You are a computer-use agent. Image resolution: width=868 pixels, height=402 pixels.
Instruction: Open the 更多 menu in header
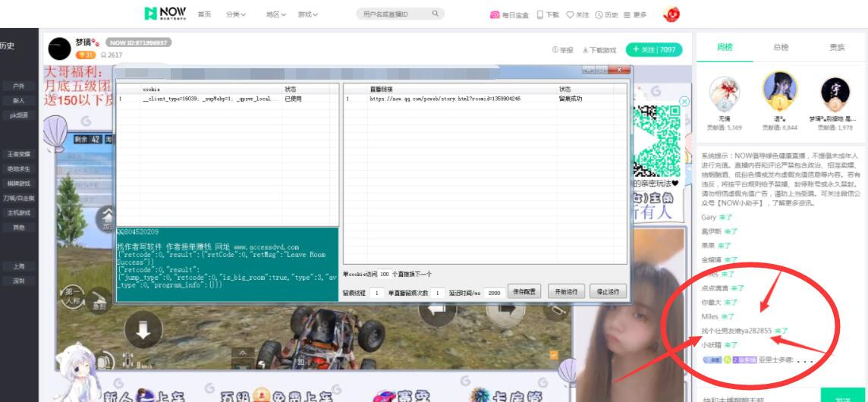point(635,15)
